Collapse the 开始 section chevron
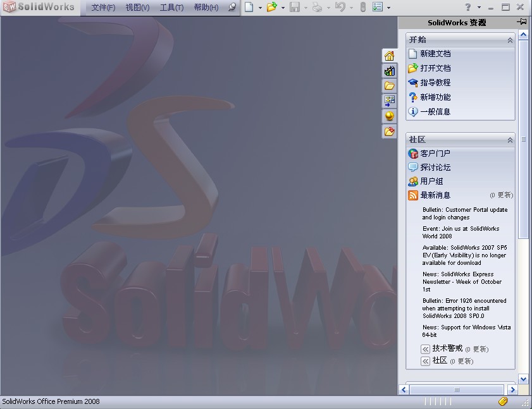 (510, 40)
